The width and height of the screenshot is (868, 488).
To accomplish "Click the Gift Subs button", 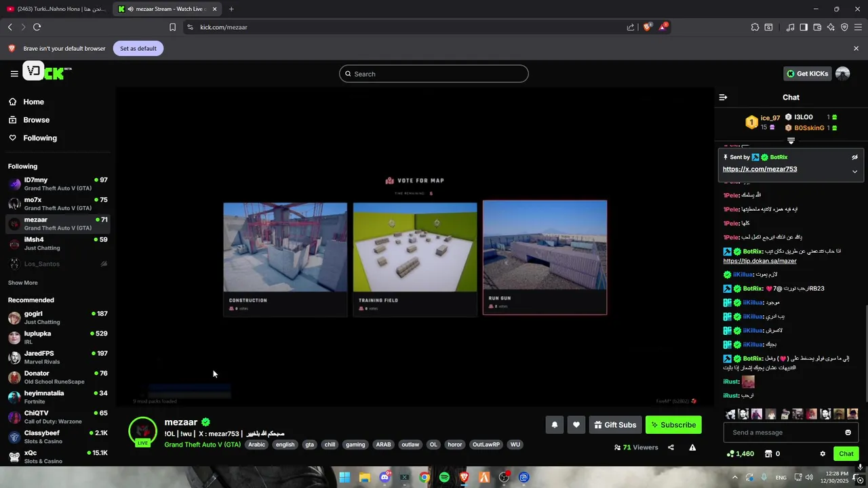I will click(x=616, y=425).
